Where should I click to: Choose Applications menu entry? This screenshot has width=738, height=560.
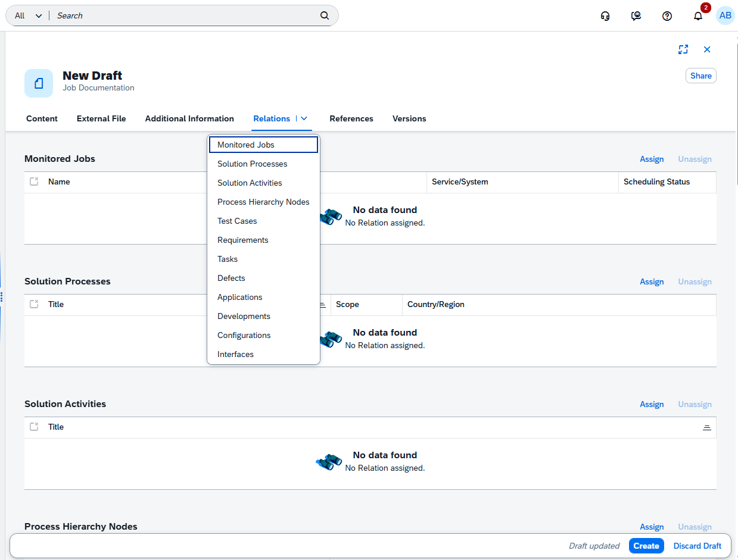click(263, 297)
